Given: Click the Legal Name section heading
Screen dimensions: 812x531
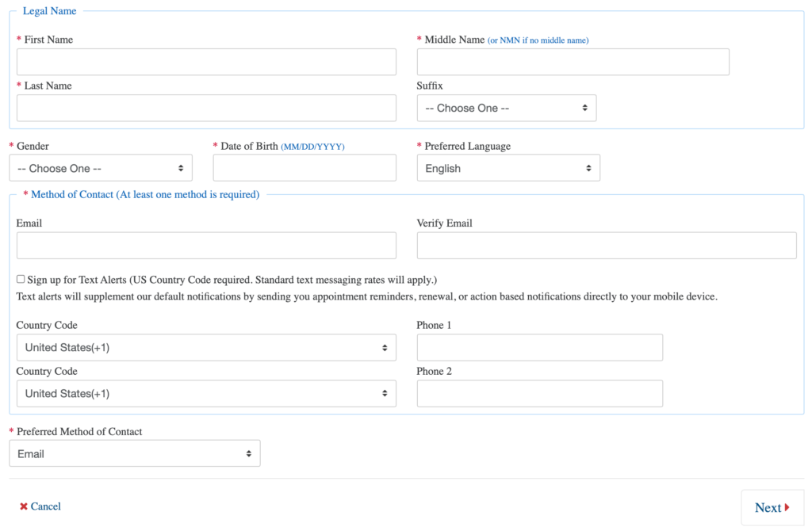Looking at the screenshot, I should coord(50,11).
